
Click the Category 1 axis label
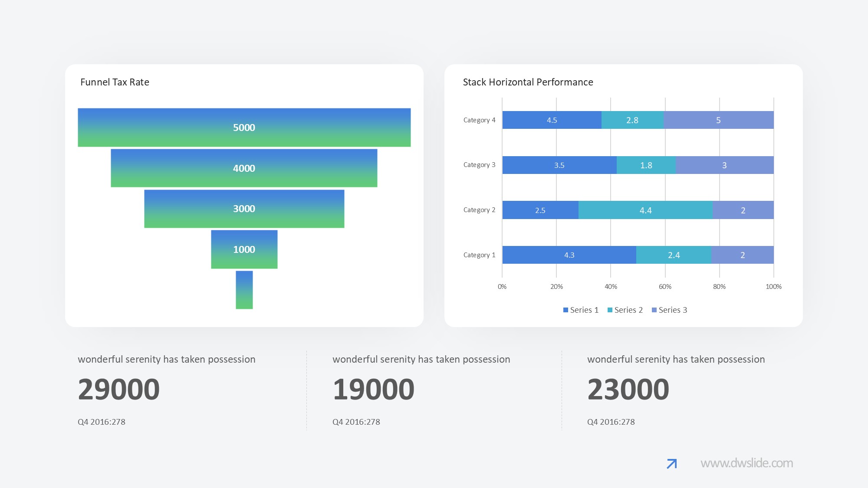[479, 255]
